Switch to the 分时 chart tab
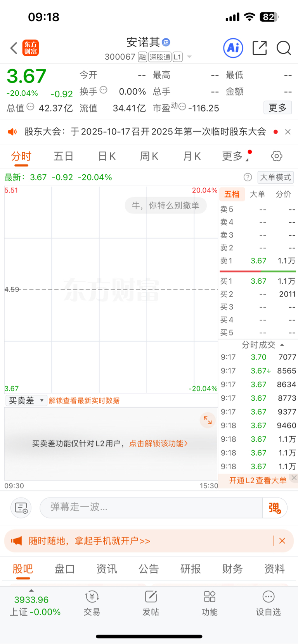Viewport: 298px width, 644px height. click(21, 156)
